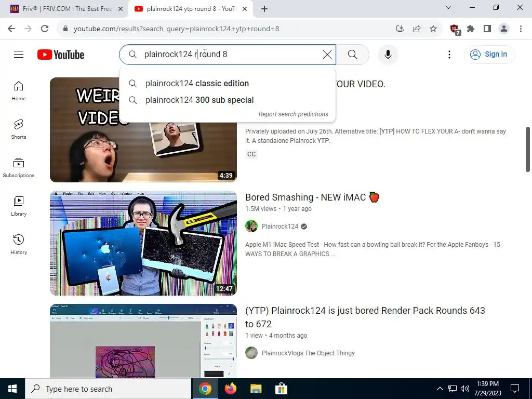This screenshot has width=532, height=399.
Task: Start voice search with microphone icon
Action: pos(388,54)
